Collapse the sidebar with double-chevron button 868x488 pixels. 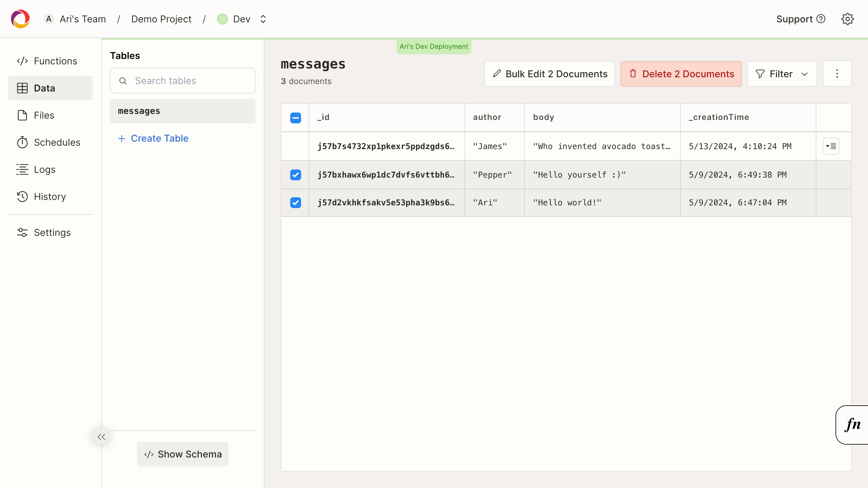[101, 437]
